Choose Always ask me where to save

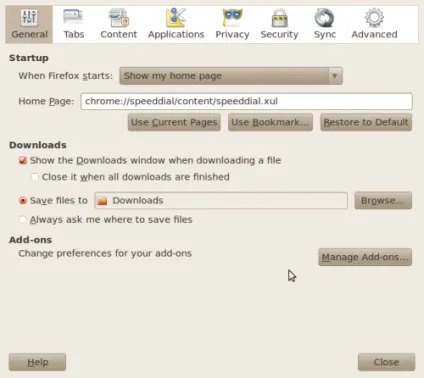(x=23, y=220)
